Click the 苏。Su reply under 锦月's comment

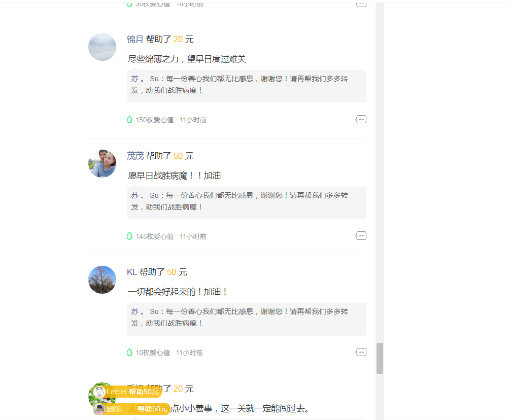click(246, 85)
